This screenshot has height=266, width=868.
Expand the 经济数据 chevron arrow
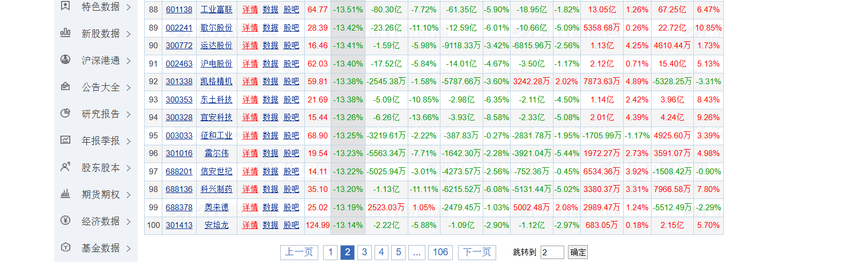(129, 221)
